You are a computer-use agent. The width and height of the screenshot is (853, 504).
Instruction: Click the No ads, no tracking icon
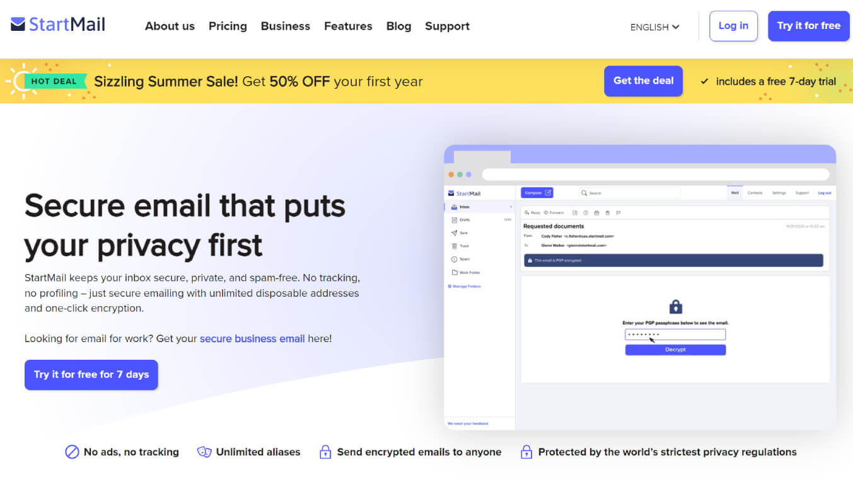coord(72,452)
